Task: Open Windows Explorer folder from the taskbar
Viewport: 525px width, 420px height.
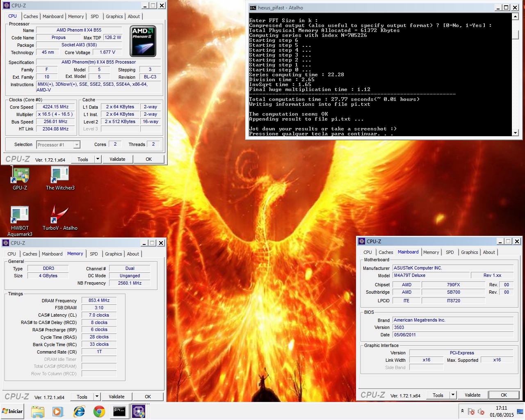Action: point(38,411)
